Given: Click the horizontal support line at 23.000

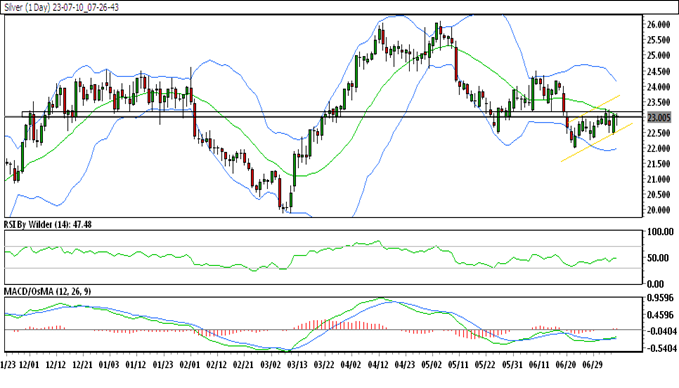Looking at the screenshot, I should click(323, 117).
